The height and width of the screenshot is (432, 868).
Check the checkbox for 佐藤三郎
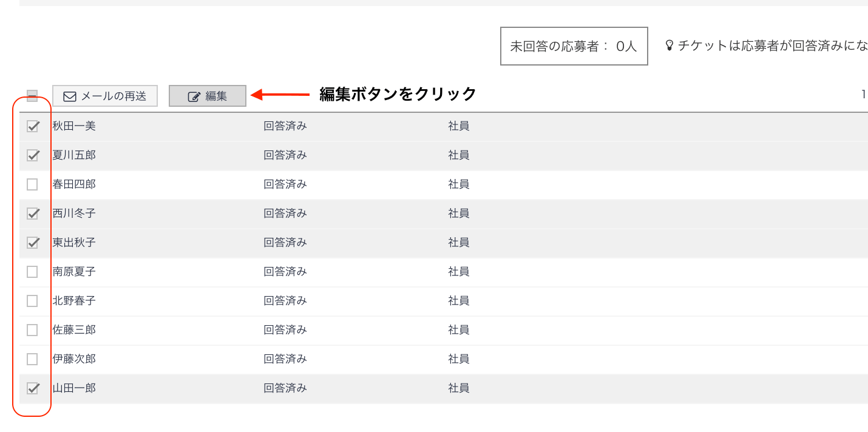tap(33, 330)
